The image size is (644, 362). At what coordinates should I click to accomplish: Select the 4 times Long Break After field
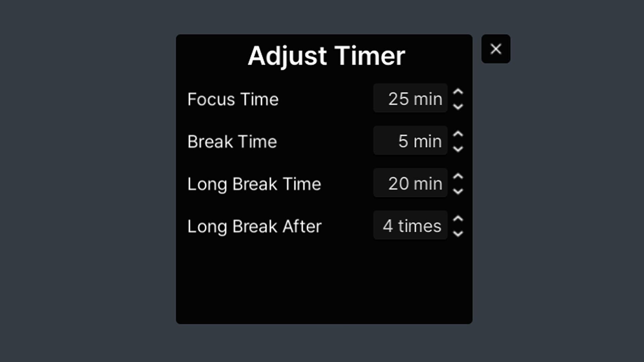point(410,226)
